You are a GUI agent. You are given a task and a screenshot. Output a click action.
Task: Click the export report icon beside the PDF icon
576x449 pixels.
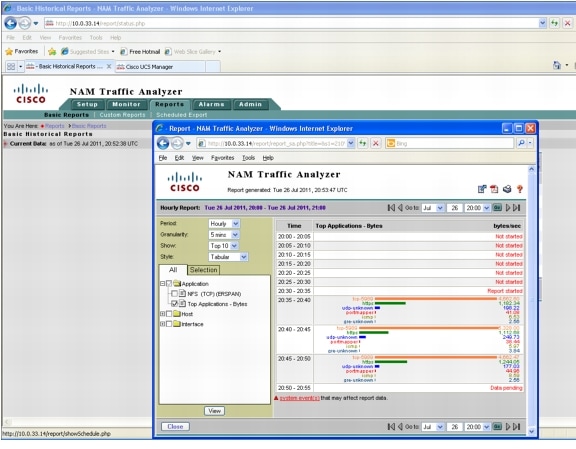[x=482, y=189]
